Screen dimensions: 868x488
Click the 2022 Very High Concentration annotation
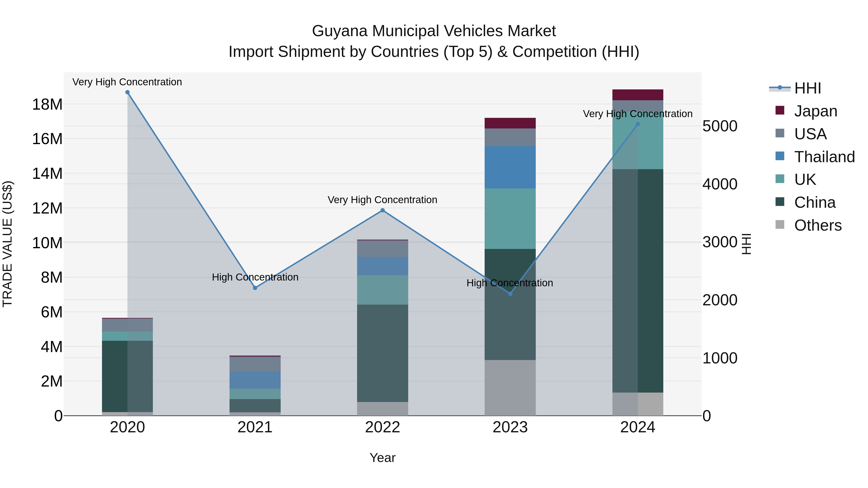click(382, 200)
